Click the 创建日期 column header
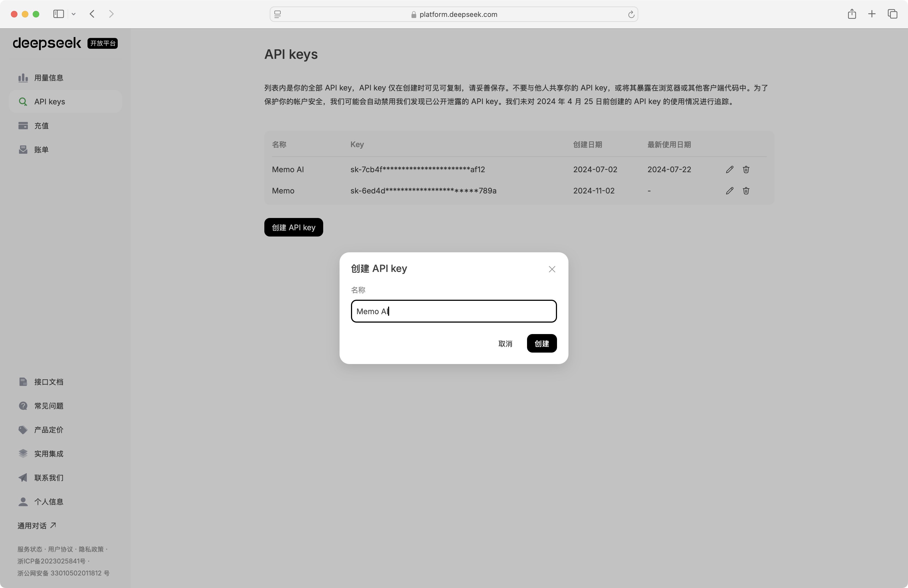Viewport: 908px width, 588px height. point(588,145)
